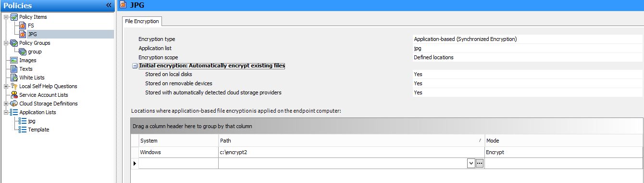Screen dimensions: 644x183
Task: Open the Path dropdown in the new row
Action: 471,164
